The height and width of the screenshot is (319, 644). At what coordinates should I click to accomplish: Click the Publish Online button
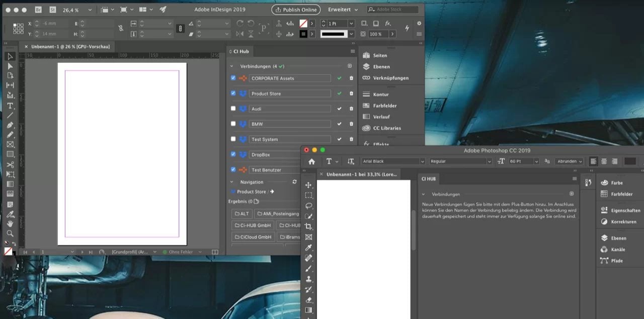click(x=295, y=10)
